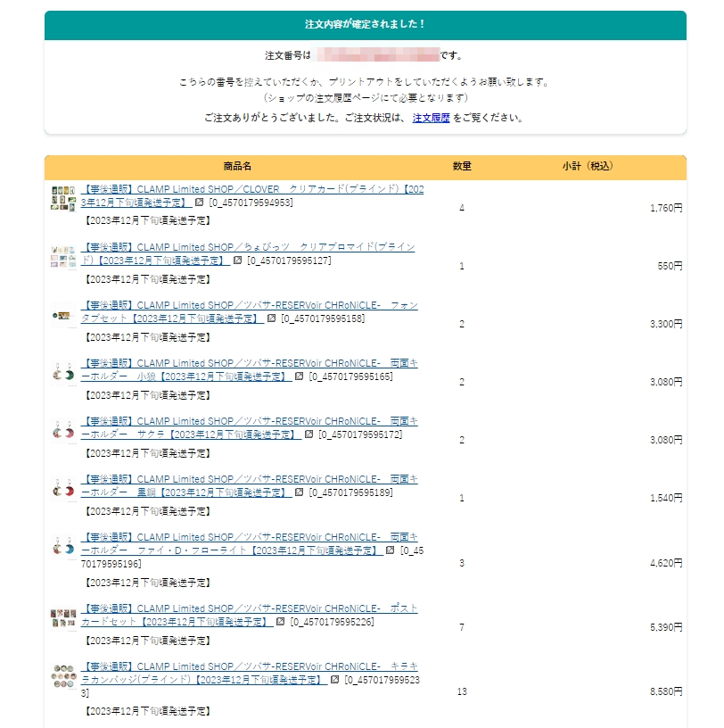Select the subtotal 8,580円

pyautogui.click(x=666, y=691)
